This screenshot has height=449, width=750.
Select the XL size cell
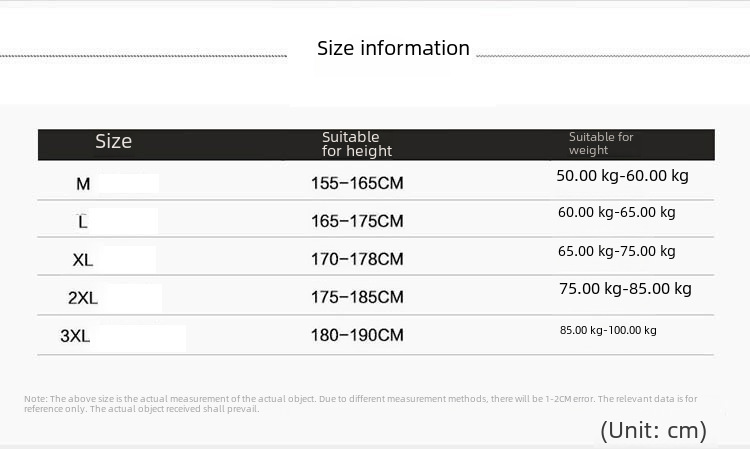[x=83, y=260]
